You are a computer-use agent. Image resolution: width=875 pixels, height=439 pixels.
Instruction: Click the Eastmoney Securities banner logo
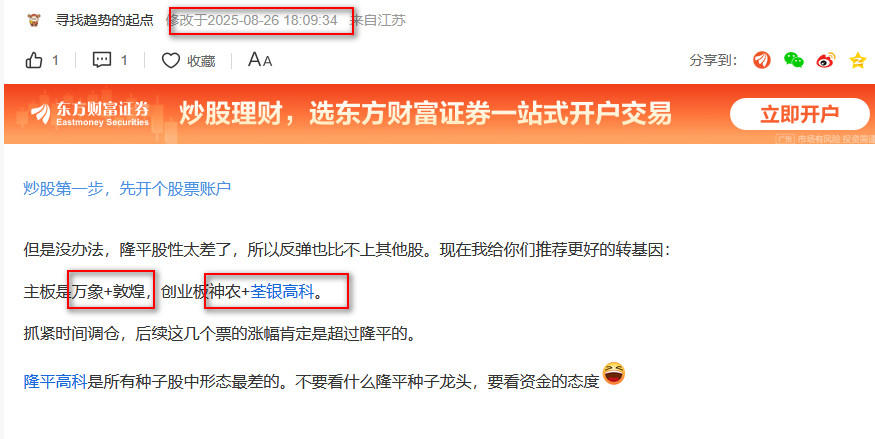(x=90, y=114)
